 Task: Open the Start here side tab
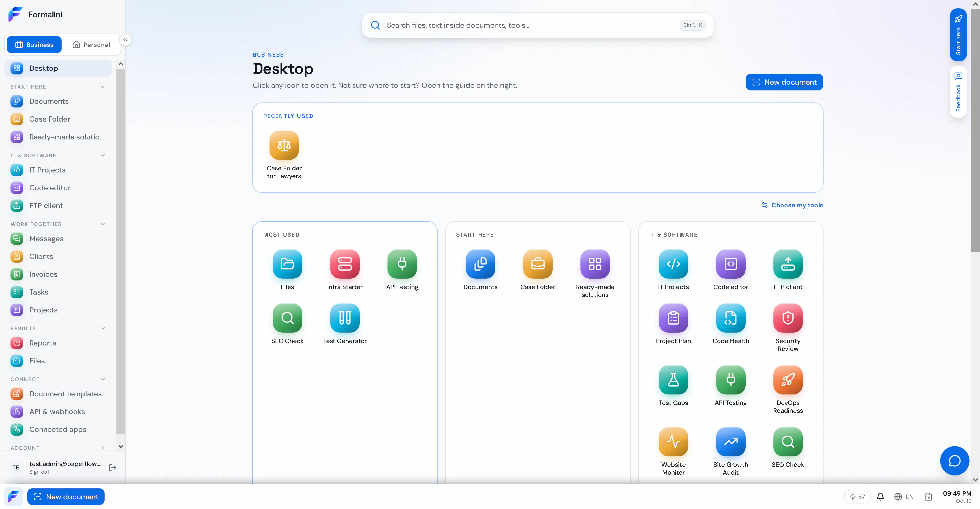(958, 35)
